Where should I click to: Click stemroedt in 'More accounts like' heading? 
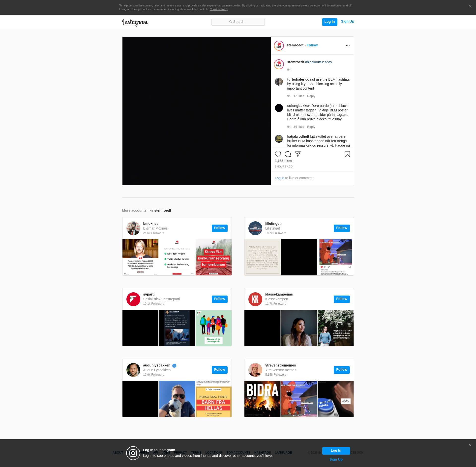point(163,211)
